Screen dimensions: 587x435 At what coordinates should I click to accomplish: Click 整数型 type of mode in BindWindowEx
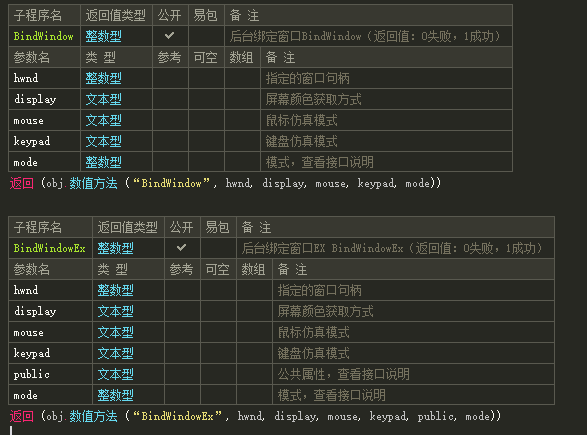tap(116, 395)
